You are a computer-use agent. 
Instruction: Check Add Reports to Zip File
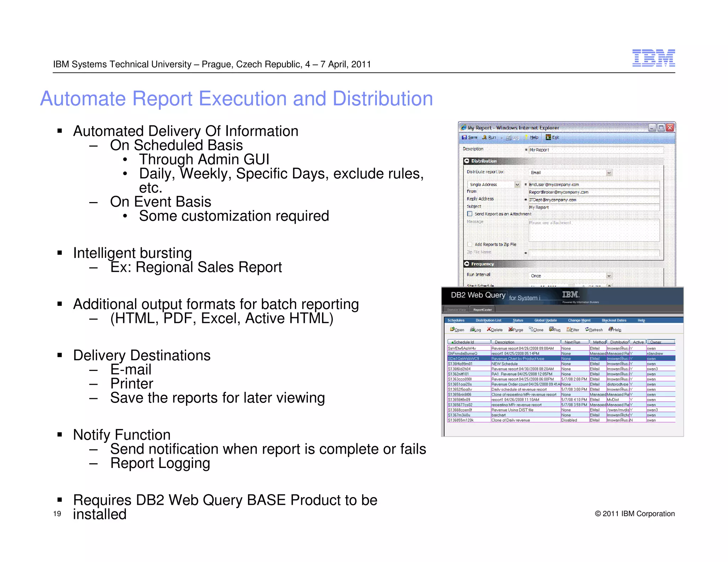coord(470,244)
